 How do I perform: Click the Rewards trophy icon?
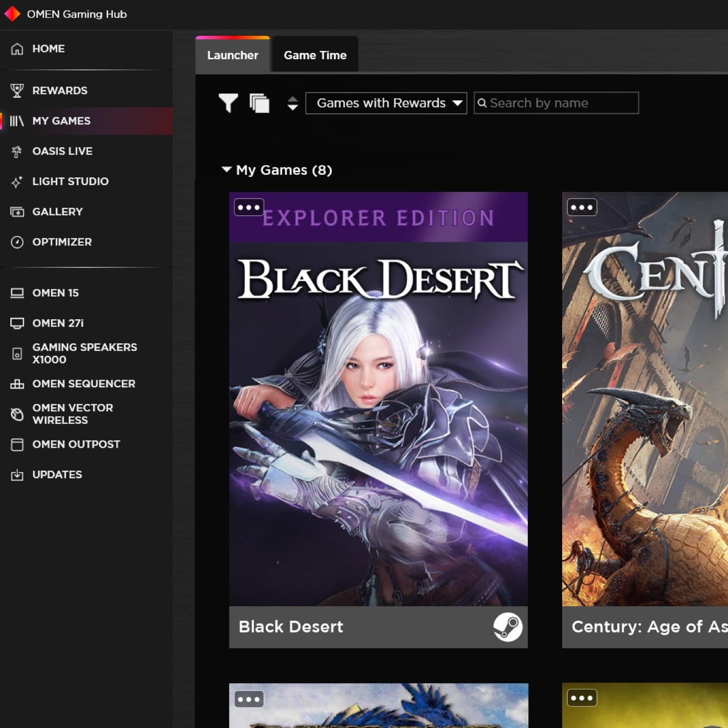(17, 90)
